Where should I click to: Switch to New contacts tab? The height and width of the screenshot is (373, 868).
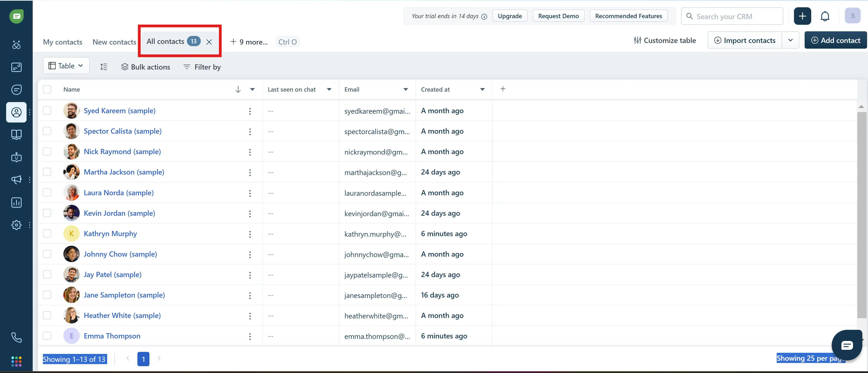(114, 42)
